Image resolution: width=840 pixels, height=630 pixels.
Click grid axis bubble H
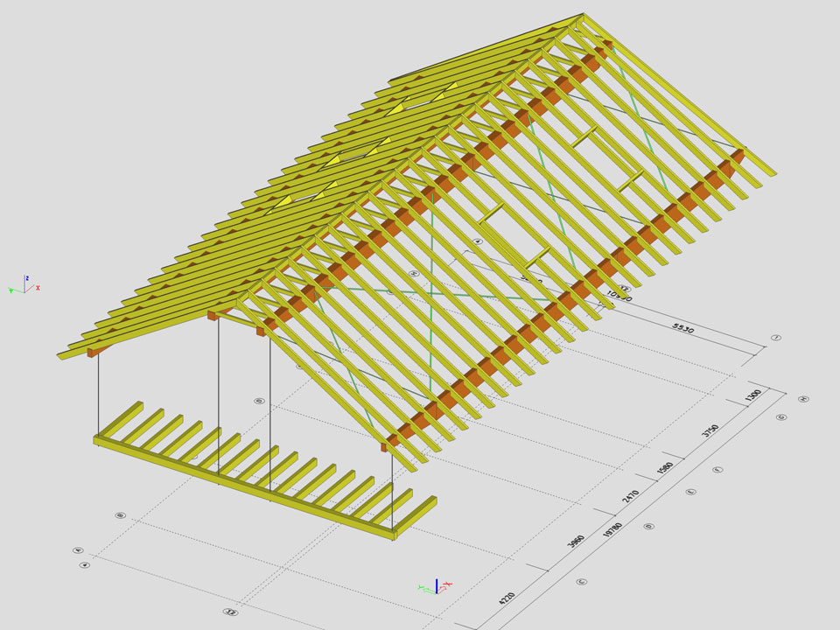click(x=804, y=399)
